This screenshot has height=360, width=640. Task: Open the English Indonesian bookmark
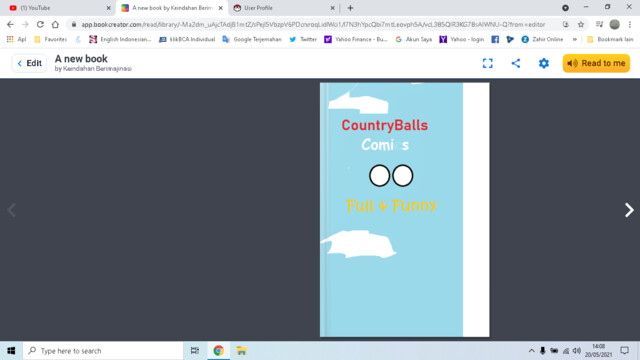[120, 39]
